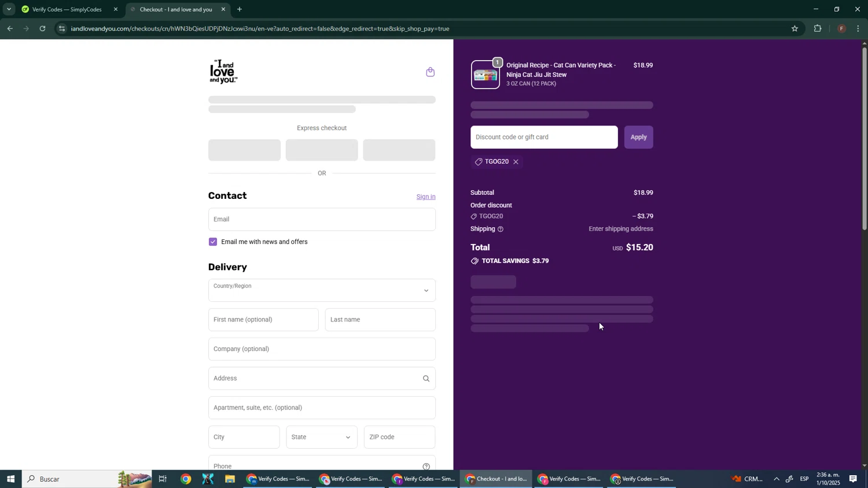Click the cat can variety pack thumbnail
The image size is (868, 488).
[x=486, y=75]
